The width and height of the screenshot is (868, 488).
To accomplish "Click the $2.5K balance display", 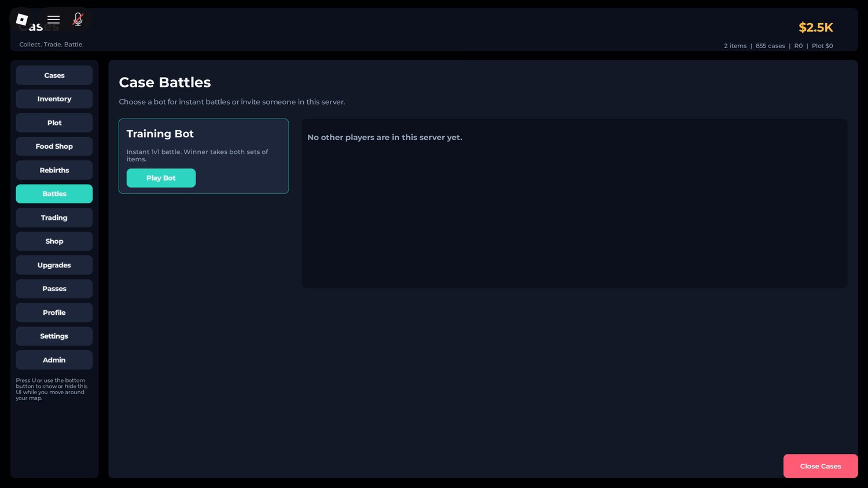I will point(816,27).
